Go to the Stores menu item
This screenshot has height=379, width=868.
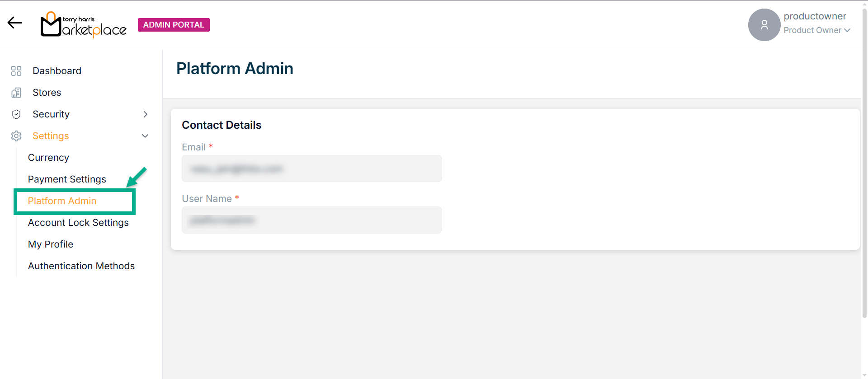47,93
